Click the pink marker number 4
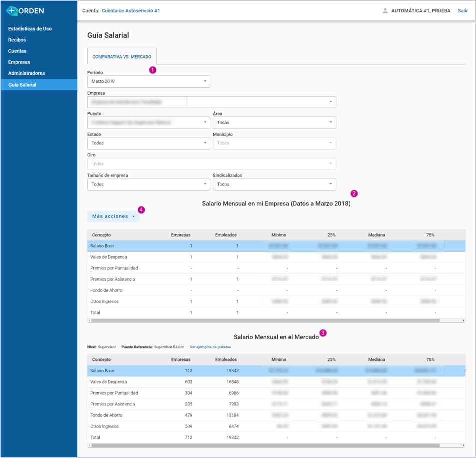 point(141,210)
